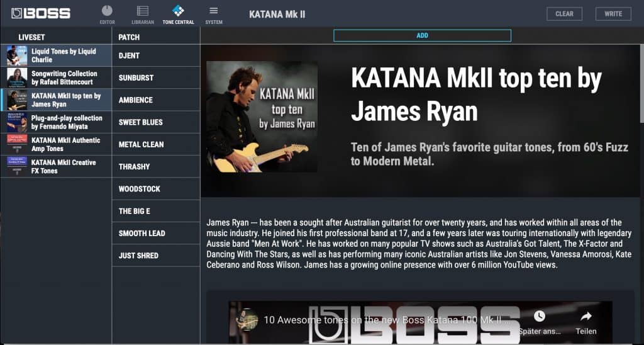Click the PATCH column header
Image resolution: width=644 pixels, height=345 pixels.
click(x=129, y=37)
